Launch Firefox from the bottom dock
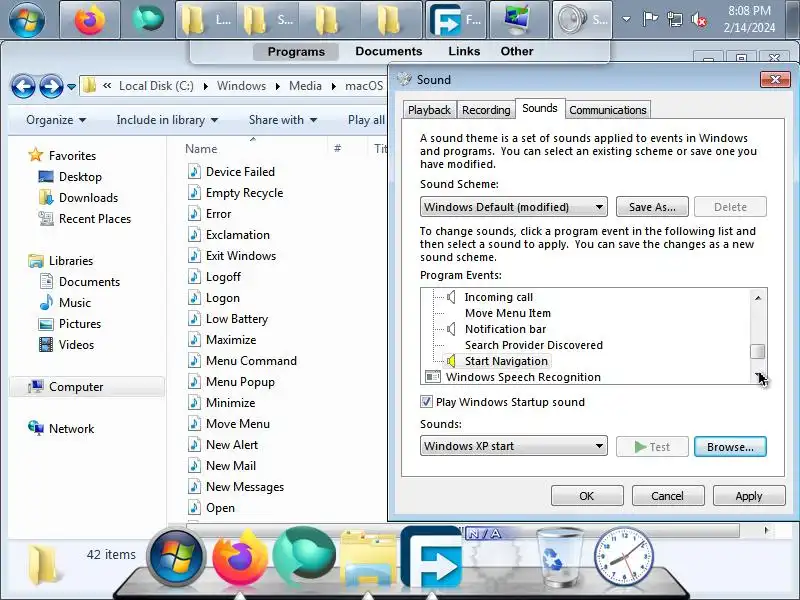Viewport: 800px width, 600px height. (x=240, y=558)
